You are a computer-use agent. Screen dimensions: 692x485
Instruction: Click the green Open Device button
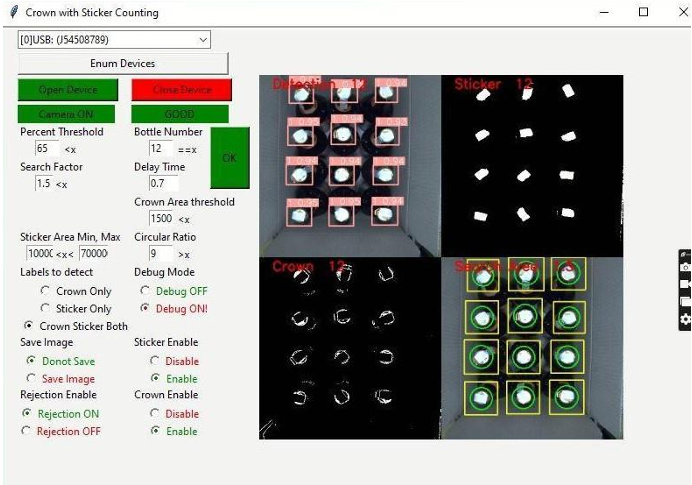click(x=68, y=90)
